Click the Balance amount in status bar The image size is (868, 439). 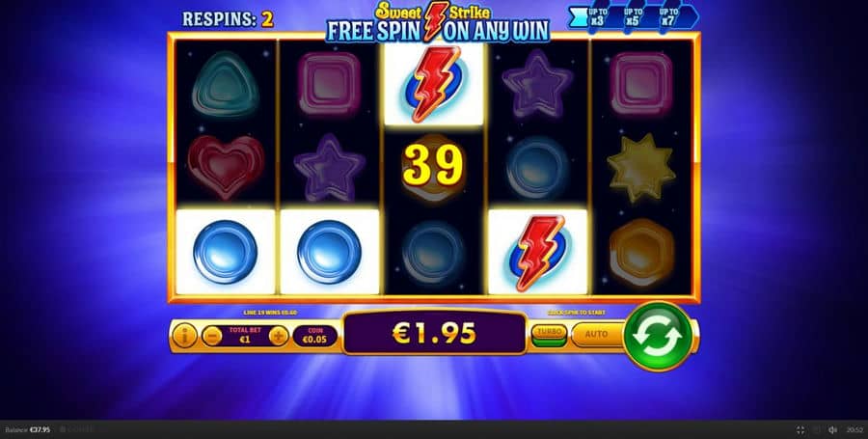click(x=28, y=429)
